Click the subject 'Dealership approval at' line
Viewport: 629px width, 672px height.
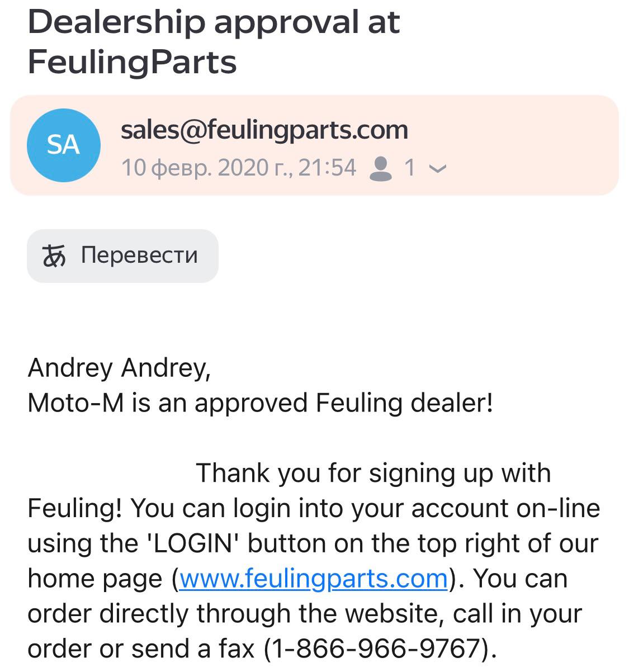(x=214, y=22)
